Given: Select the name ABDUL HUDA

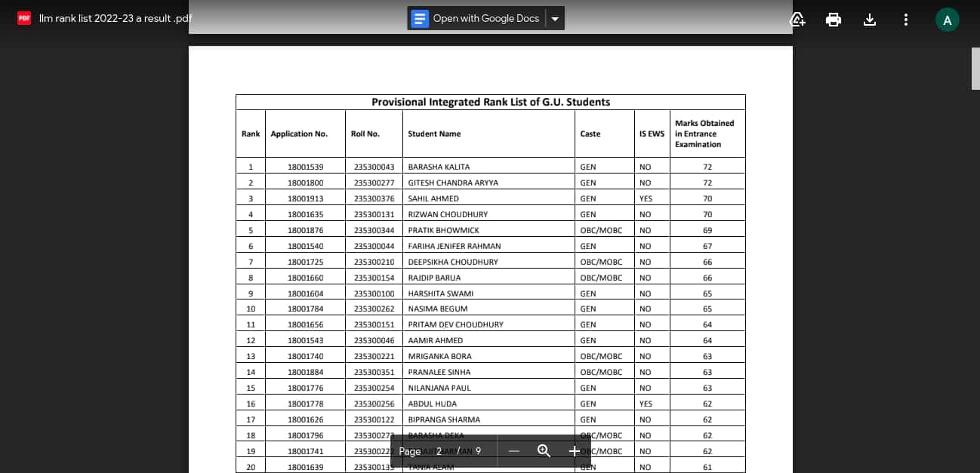Looking at the screenshot, I should coord(432,404).
